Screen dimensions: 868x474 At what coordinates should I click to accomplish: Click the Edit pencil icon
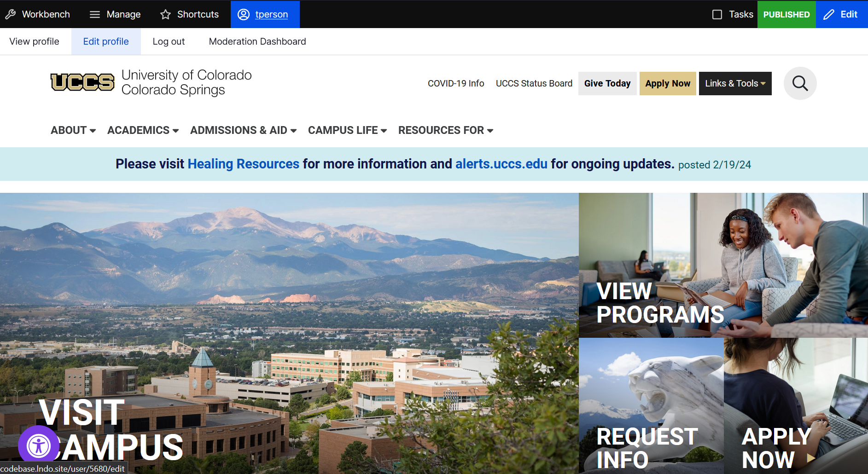pos(829,14)
